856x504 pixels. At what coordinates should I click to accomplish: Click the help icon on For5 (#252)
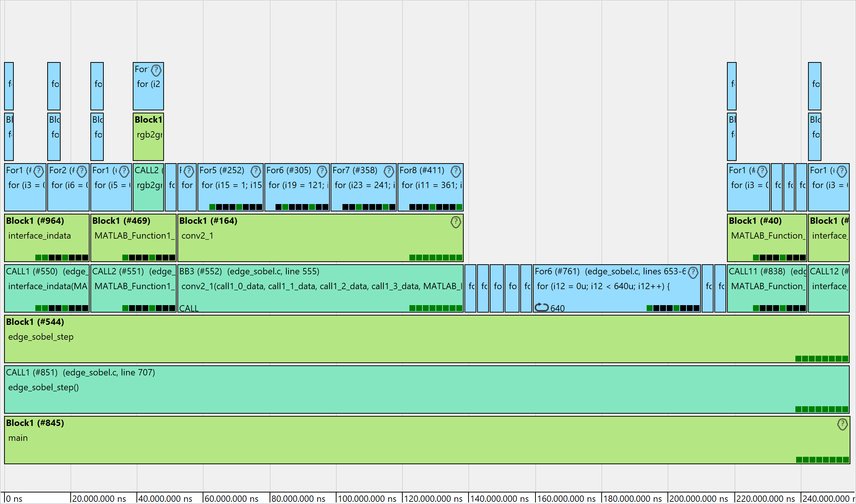(256, 172)
